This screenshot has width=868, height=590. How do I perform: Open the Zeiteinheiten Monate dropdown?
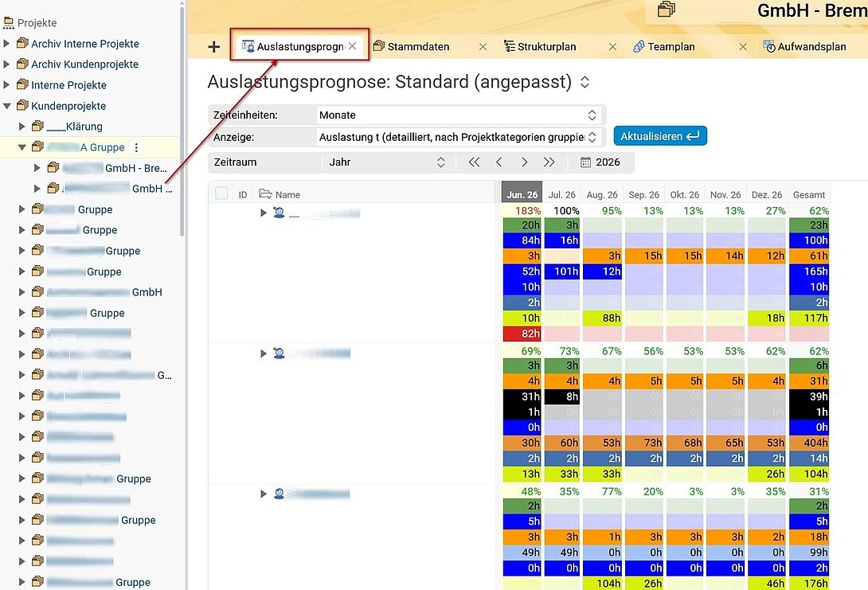click(x=459, y=115)
